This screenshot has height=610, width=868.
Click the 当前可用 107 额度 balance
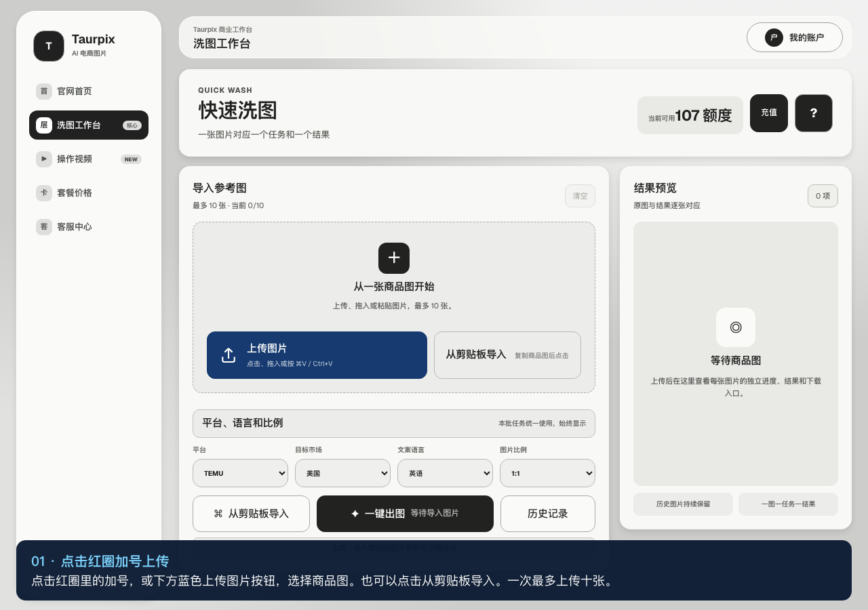[x=690, y=115]
